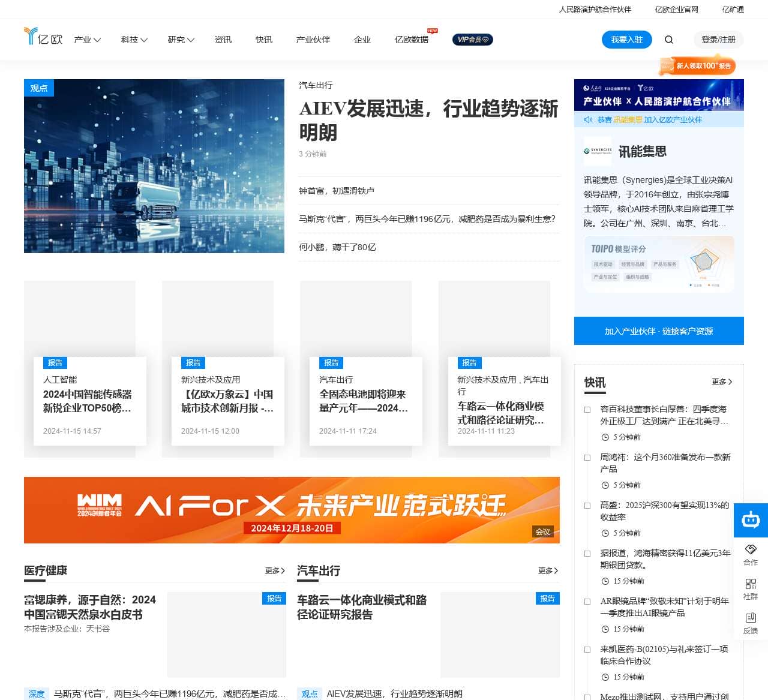Go to 资讯 nav item
This screenshot has height=700, width=768.
(223, 40)
